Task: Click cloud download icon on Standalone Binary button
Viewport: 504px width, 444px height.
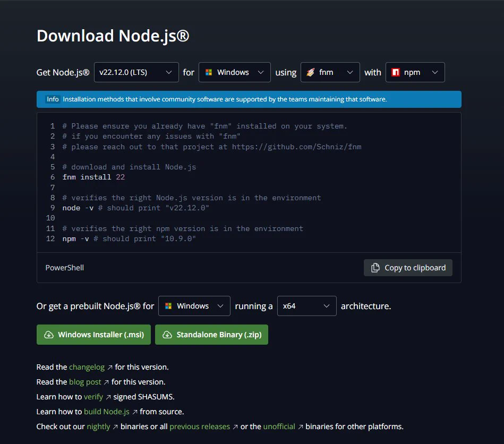Action: coord(167,335)
